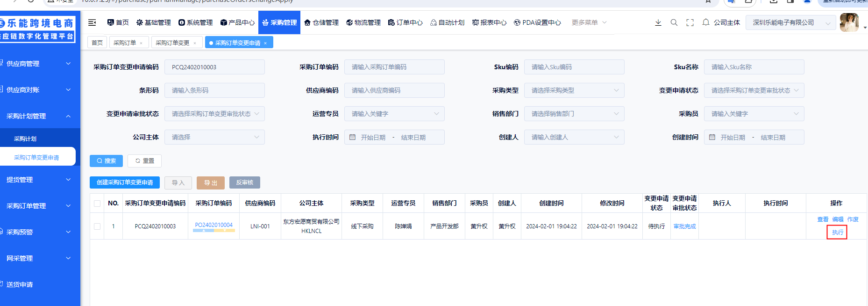This screenshot has width=868, height=306.
Task: Open the company selector 深圳乐能电子有限公司
Action: [791, 22]
